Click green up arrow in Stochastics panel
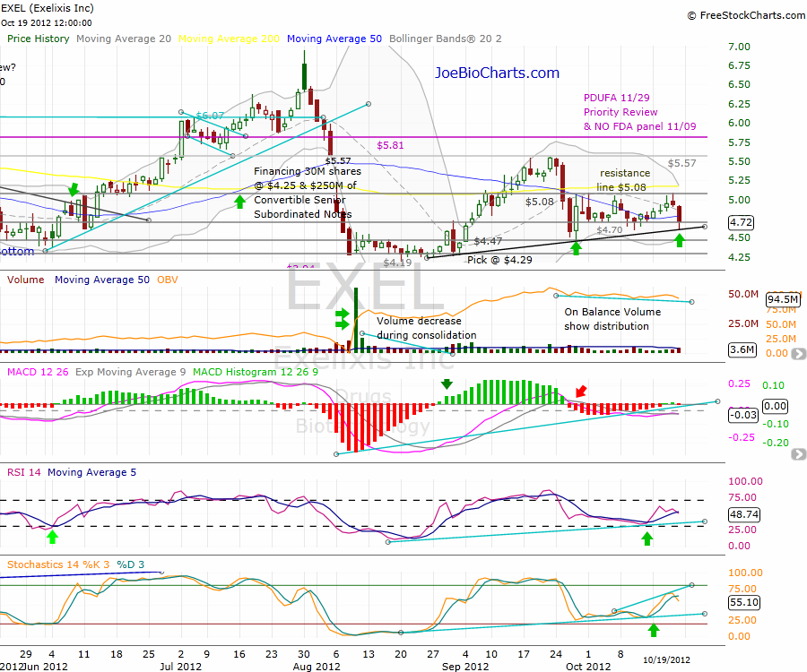Screen dimensions: 807x672 [654, 630]
